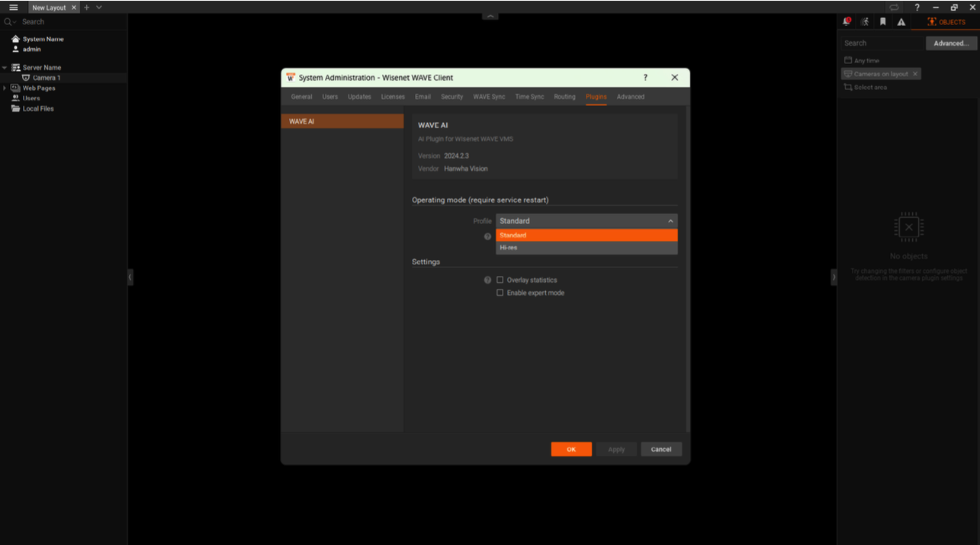980x545 pixels.
Task: Click the resource tree search magnifier icon
Action: [8, 21]
